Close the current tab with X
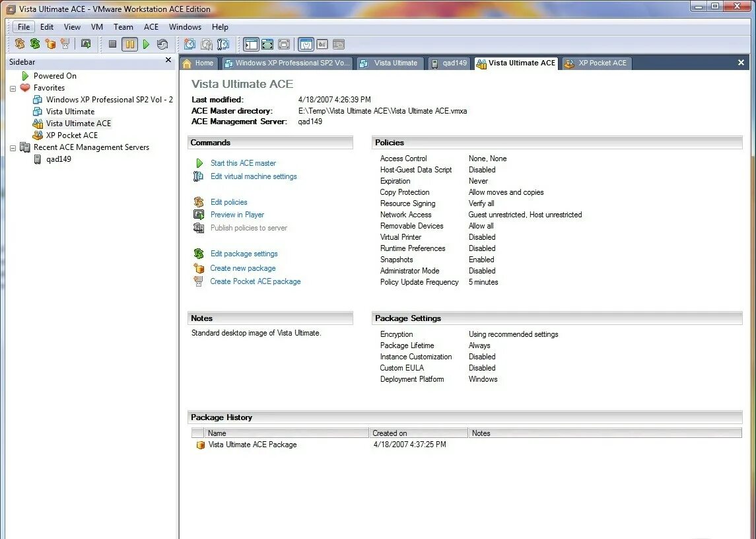The image size is (756, 539). click(741, 63)
